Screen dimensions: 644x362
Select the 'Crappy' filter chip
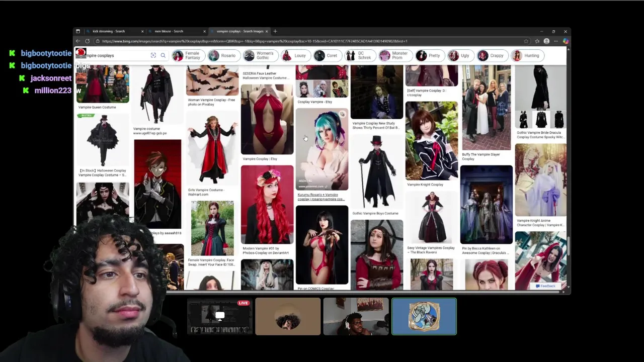click(x=492, y=55)
